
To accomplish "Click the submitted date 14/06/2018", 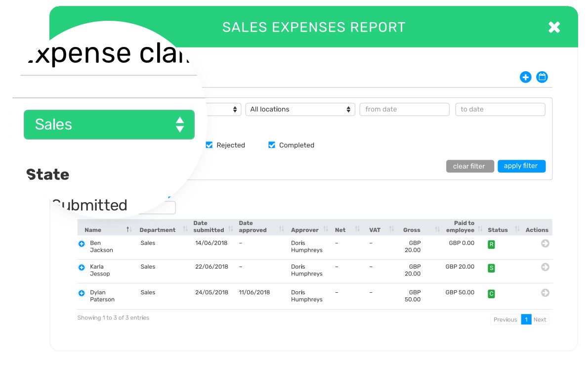I will 211,243.
